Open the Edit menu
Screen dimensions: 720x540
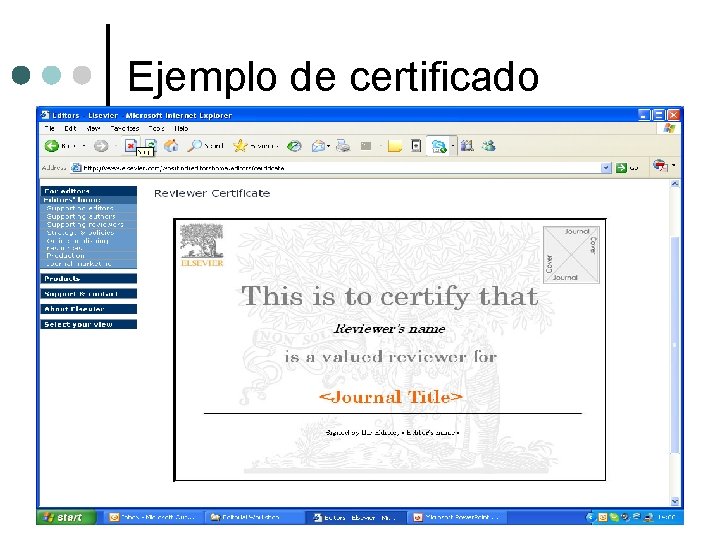(x=70, y=128)
